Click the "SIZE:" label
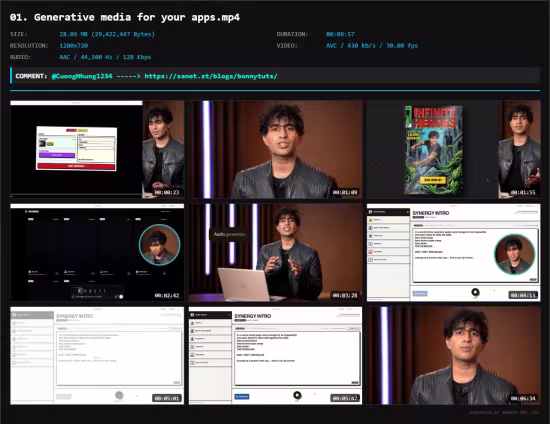The height and width of the screenshot is (424, 550). 19,34
